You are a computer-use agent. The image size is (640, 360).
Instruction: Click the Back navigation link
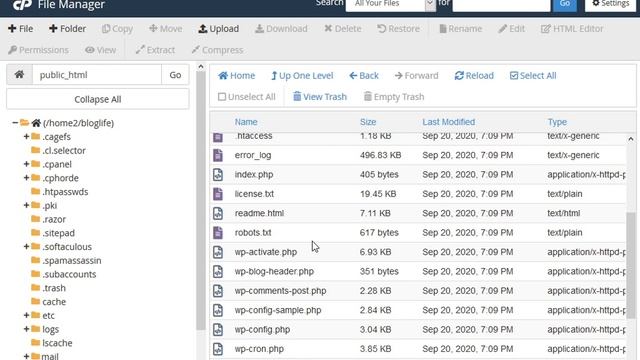[x=364, y=76]
